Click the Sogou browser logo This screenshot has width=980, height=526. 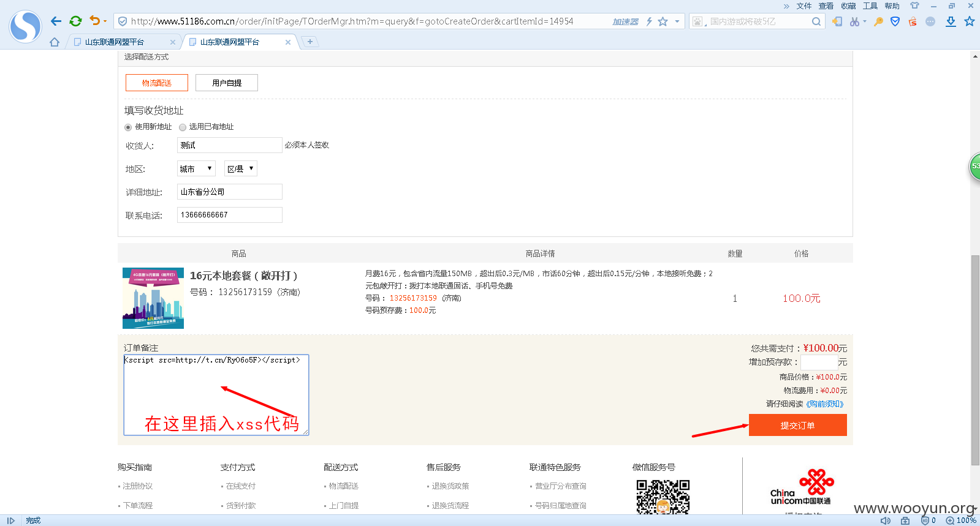click(25, 26)
